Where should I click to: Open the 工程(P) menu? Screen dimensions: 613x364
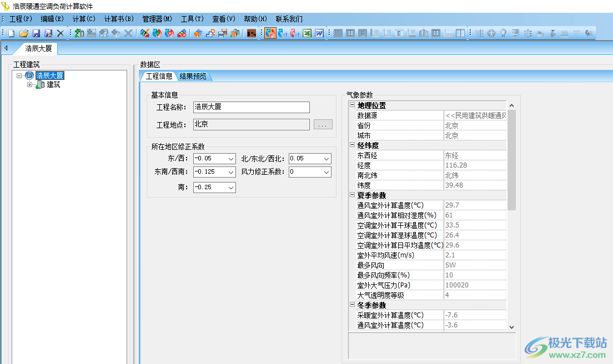tap(21, 19)
